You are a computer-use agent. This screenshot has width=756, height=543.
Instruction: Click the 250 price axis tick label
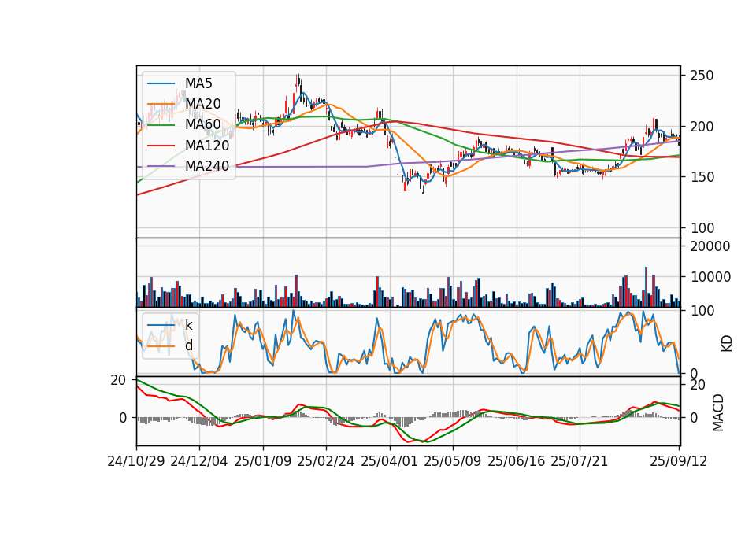coord(702,76)
